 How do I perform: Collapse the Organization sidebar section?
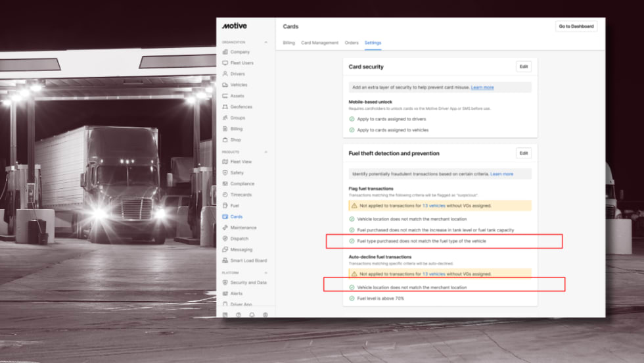265,42
